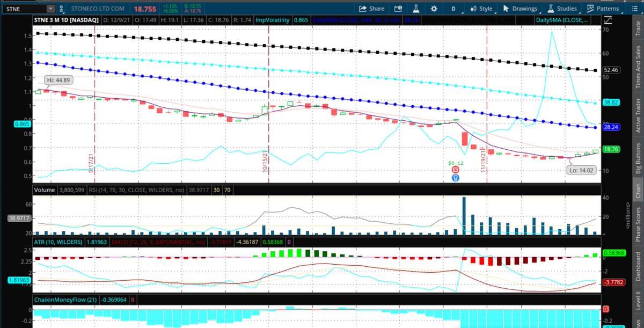Click the price axis scale toggle icon

pos(608,21)
